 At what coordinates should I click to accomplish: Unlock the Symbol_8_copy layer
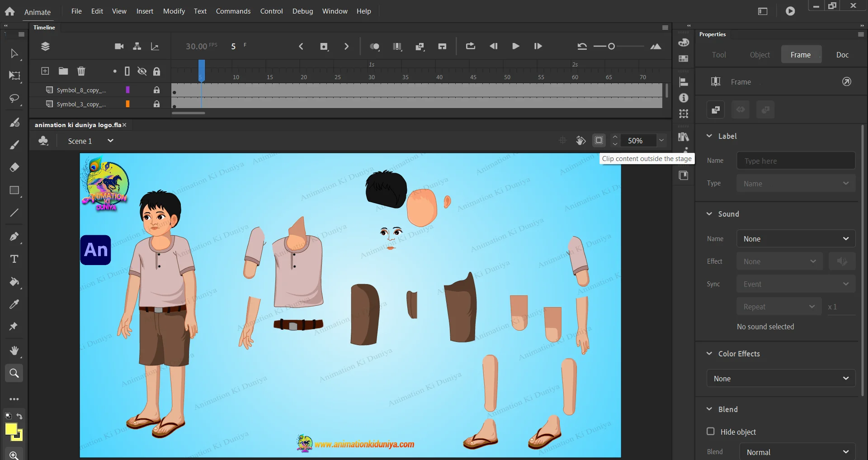pos(156,90)
